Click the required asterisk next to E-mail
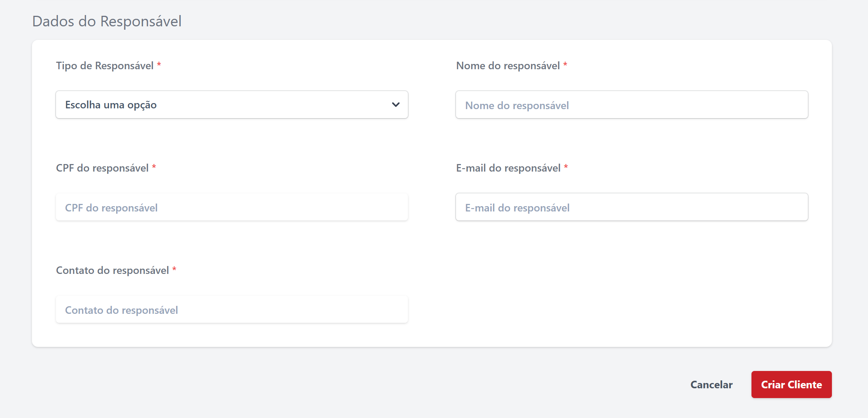 pos(566,167)
